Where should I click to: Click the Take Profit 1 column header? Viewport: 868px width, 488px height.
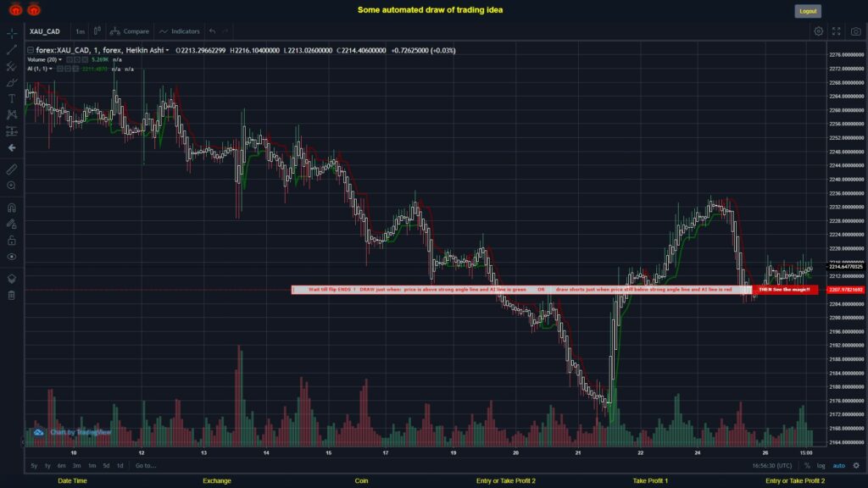point(650,481)
